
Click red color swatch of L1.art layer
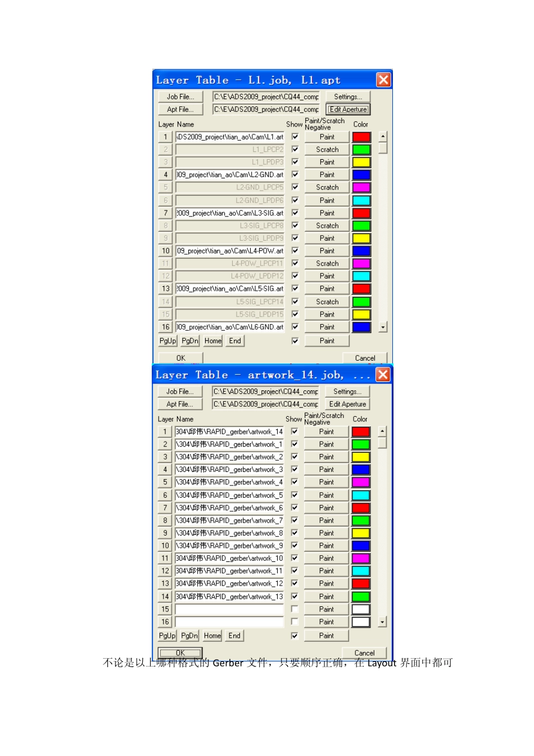click(x=361, y=137)
